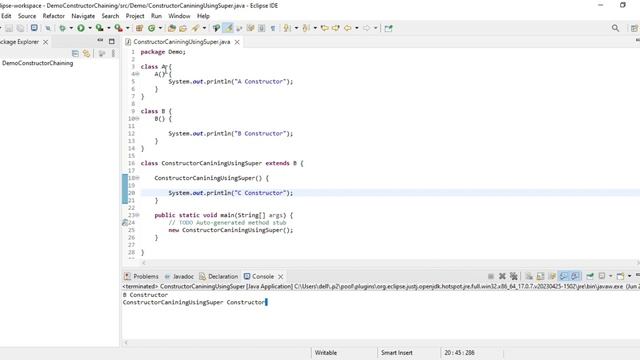Open the Run button dropdown arrow
The height and width of the screenshot is (360, 640).
pyautogui.click(x=90, y=28)
